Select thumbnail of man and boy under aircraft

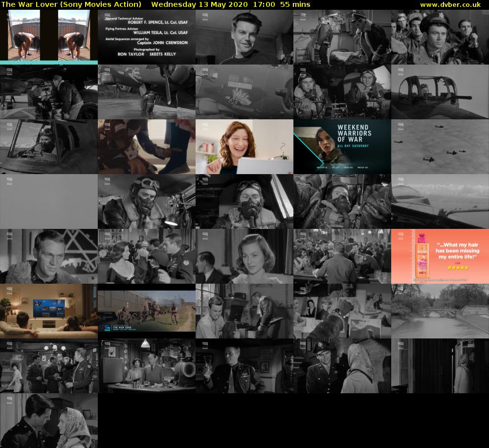(48, 92)
